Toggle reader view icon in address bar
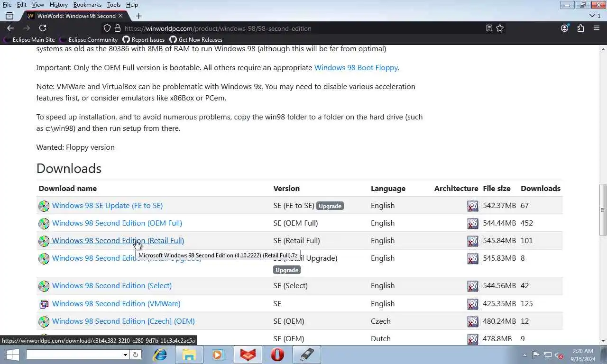 pos(489,28)
